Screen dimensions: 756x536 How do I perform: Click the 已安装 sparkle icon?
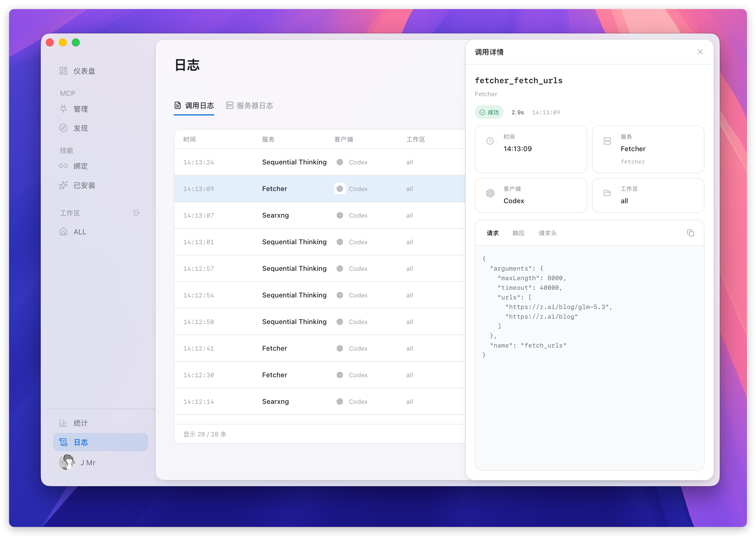coord(63,185)
